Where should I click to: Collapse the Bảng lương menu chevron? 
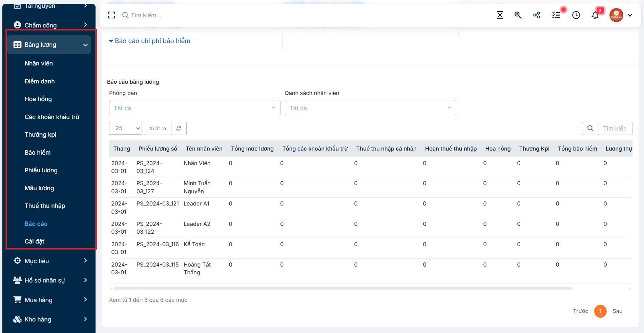(85, 45)
